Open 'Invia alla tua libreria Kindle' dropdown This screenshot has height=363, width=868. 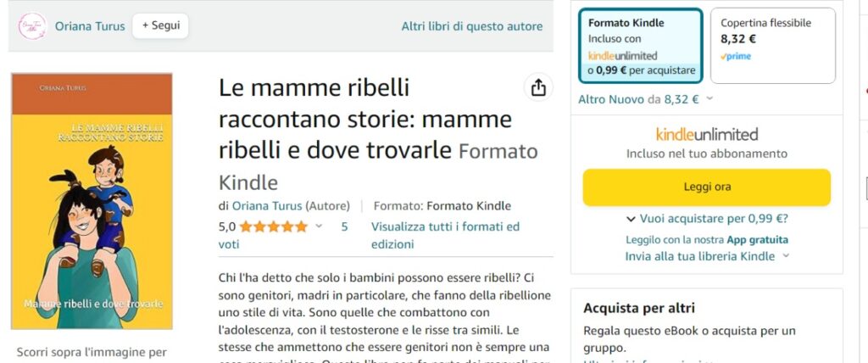[706, 256]
